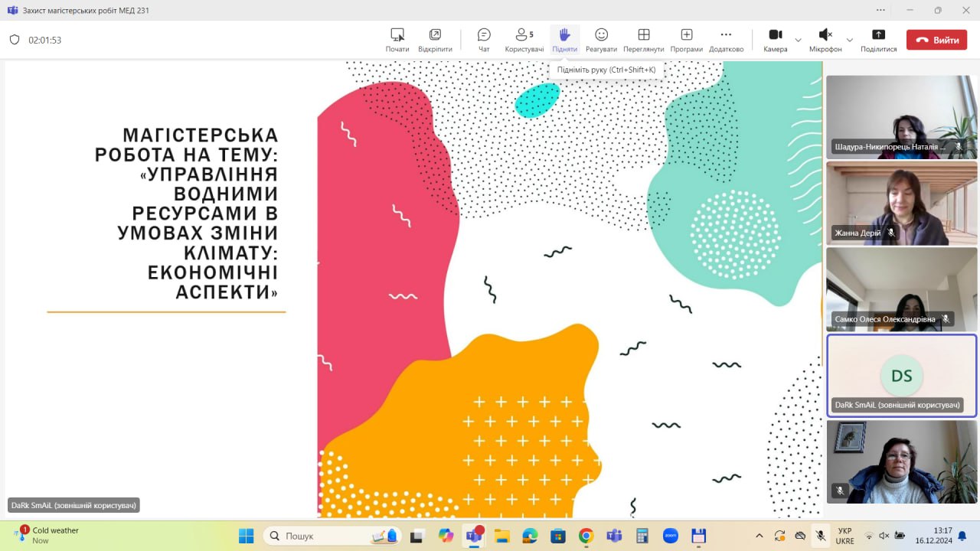Toggle the muted microphone tray icon
This screenshot has width=980, height=551.
point(820,536)
